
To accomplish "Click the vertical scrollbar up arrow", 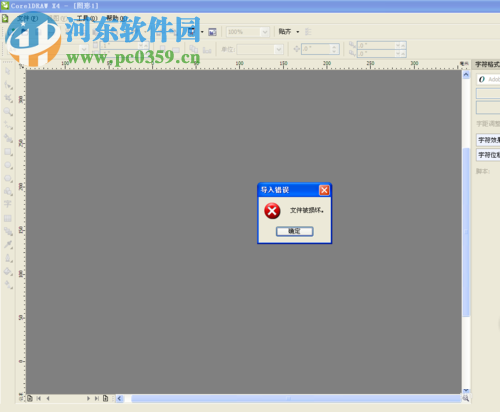I will pos(466,75).
